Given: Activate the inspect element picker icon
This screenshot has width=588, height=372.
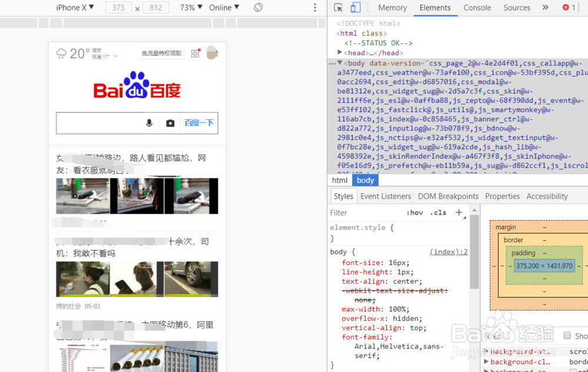Looking at the screenshot, I should [338, 8].
